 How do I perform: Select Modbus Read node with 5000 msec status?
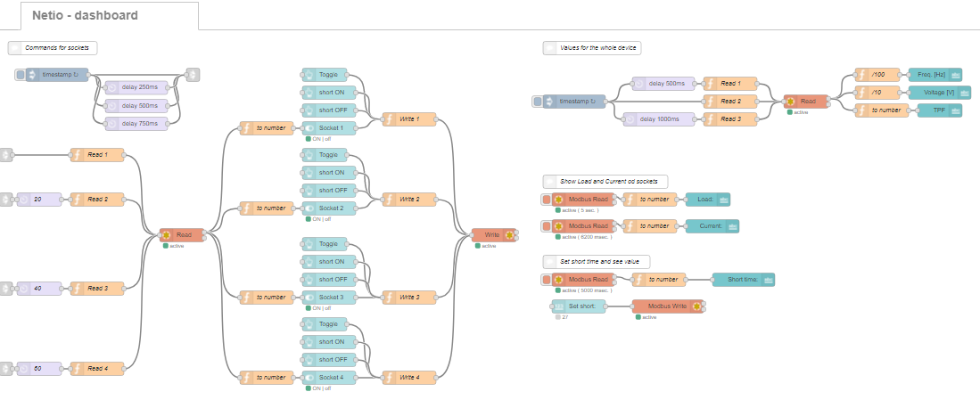coord(584,280)
